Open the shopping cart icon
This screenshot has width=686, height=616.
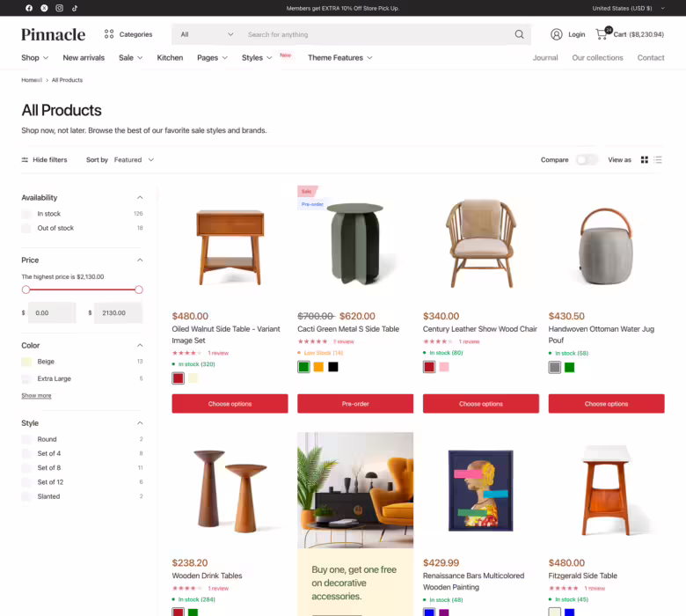pyautogui.click(x=602, y=34)
